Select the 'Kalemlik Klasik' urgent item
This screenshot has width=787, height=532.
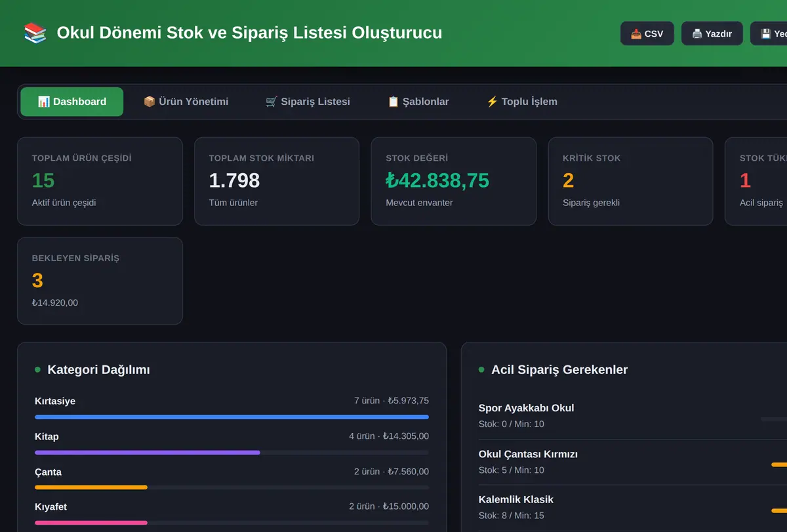point(516,499)
